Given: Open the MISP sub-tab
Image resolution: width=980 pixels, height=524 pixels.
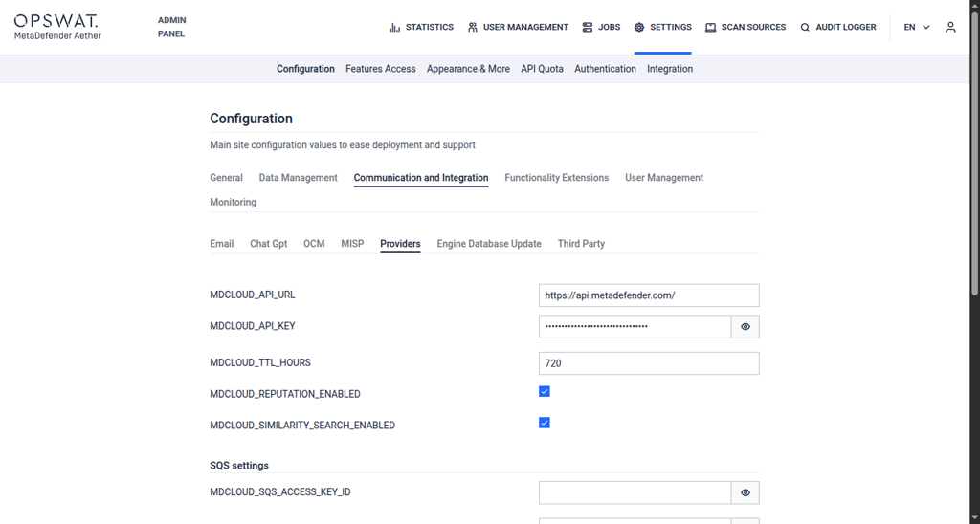Looking at the screenshot, I should coord(352,244).
